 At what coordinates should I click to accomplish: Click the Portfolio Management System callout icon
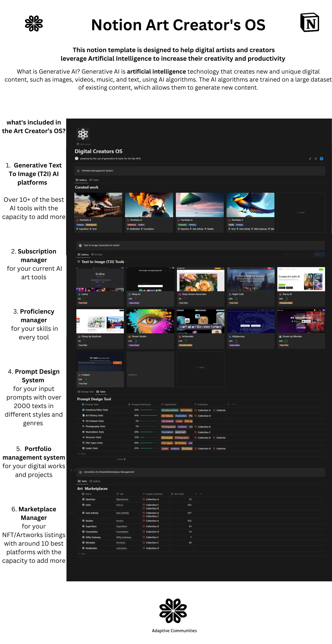(78, 171)
